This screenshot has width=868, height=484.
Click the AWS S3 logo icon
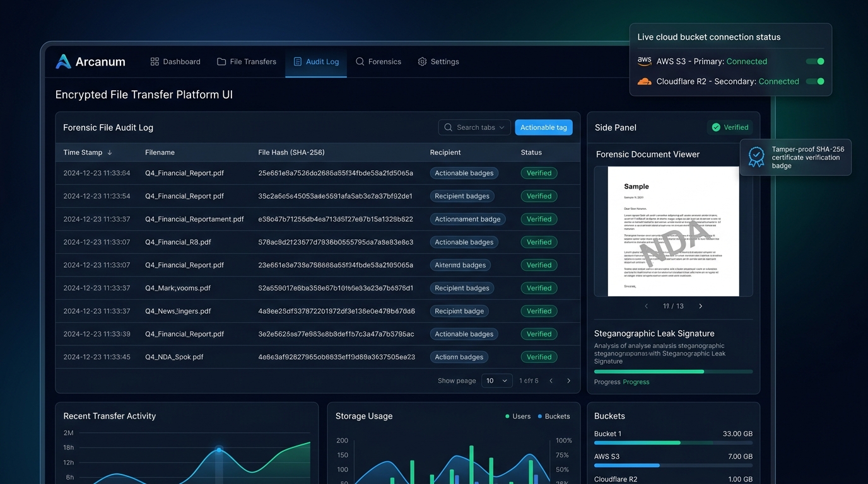point(644,61)
